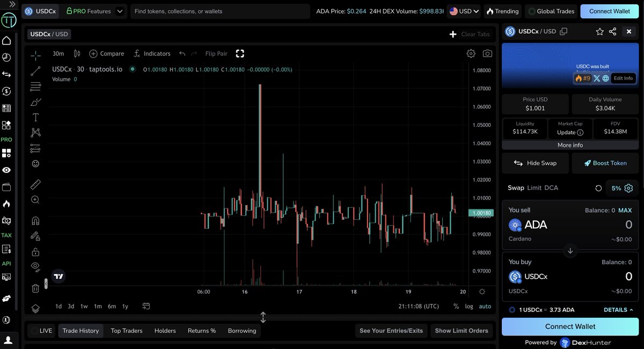Expand the swap rate DETAILS
Screen dimensions: 644x349
point(616,310)
